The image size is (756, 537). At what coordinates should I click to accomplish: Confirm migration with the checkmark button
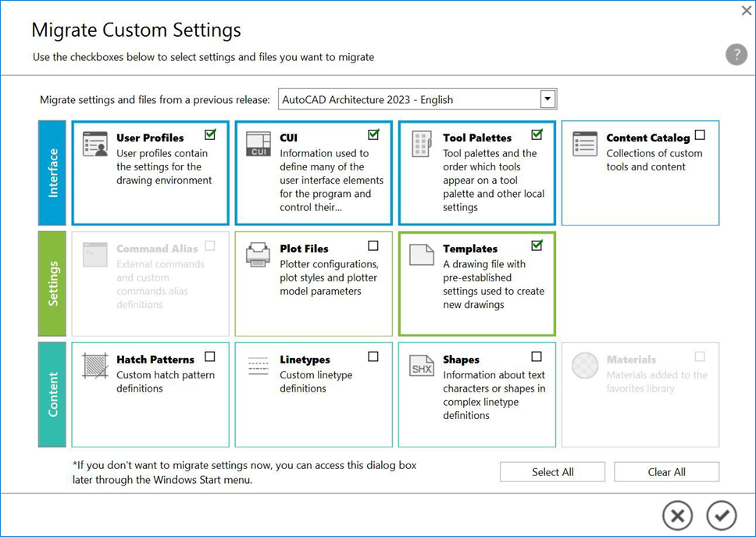point(722,515)
